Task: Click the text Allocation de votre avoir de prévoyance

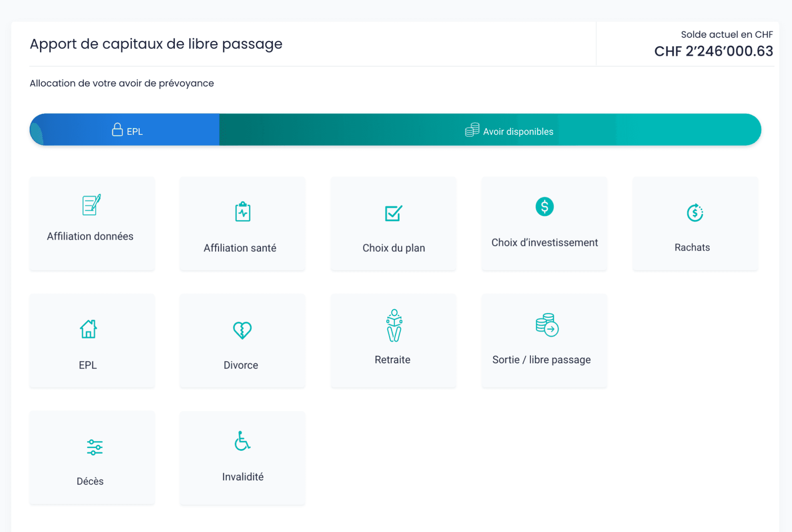Action: point(122,83)
